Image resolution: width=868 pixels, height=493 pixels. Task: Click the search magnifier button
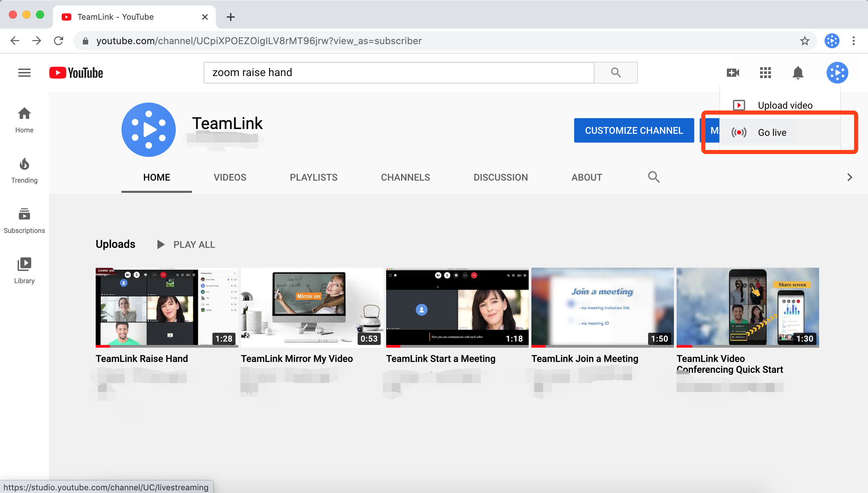[616, 73]
